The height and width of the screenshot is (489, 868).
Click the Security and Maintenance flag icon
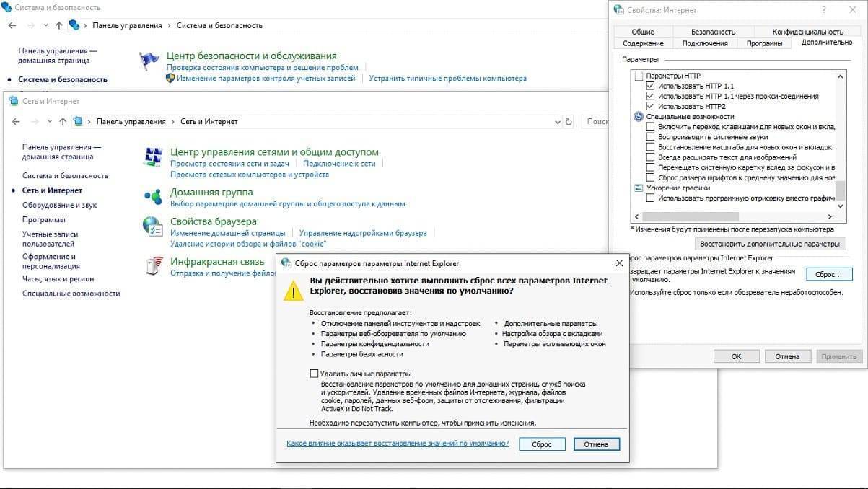pyautogui.click(x=149, y=61)
